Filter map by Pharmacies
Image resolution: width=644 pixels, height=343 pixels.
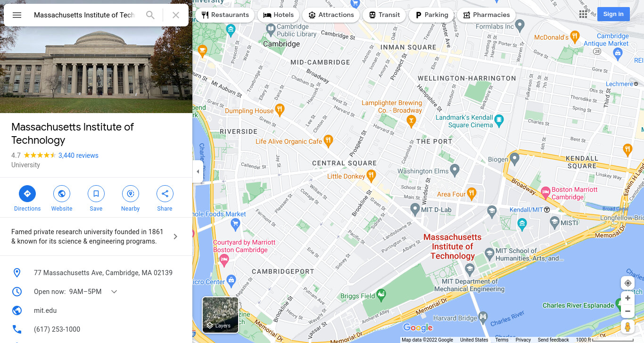(x=487, y=15)
